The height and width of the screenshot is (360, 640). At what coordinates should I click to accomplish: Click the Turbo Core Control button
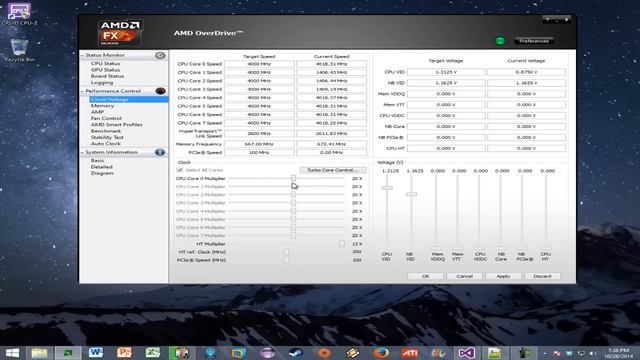tap(333, 170)
